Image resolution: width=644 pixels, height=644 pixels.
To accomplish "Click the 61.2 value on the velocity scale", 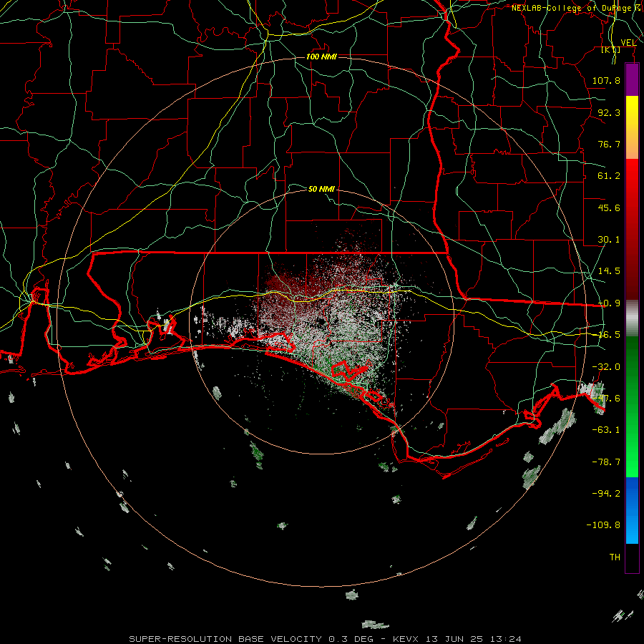I will [x=609, y=176].
